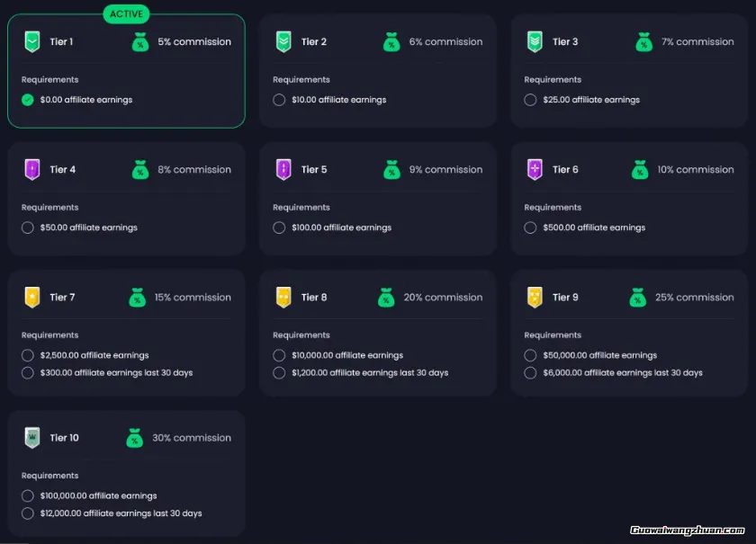Viewport: 756px width, 544px height.
Task: Select the $10.00 affiliate earnings radio circle
Action: click(x=279, y=100)
